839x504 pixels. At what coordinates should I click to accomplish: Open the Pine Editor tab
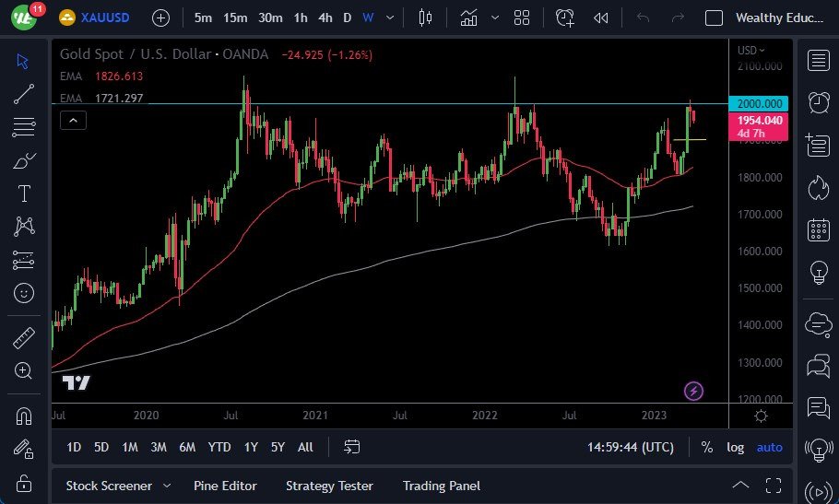(225, 486)
